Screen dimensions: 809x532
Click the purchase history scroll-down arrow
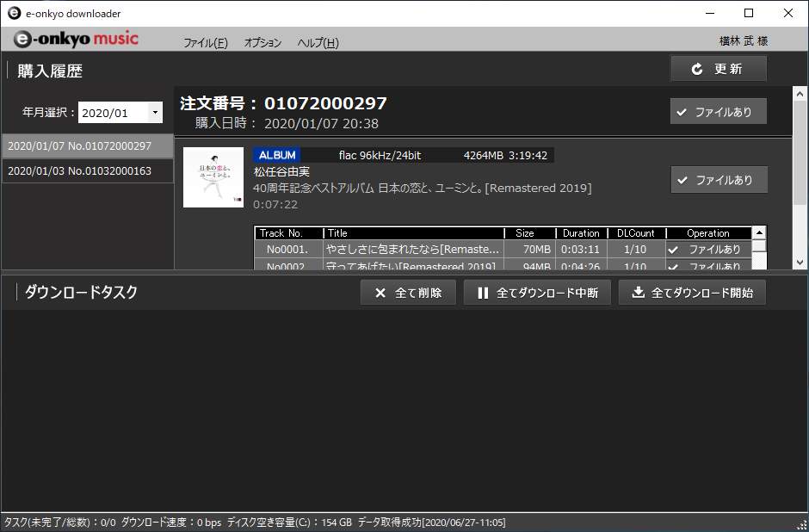[x=800, y=263]
